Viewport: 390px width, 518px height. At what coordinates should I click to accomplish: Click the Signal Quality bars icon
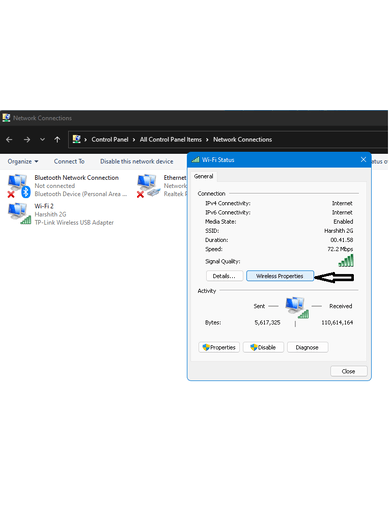point(346,260)
